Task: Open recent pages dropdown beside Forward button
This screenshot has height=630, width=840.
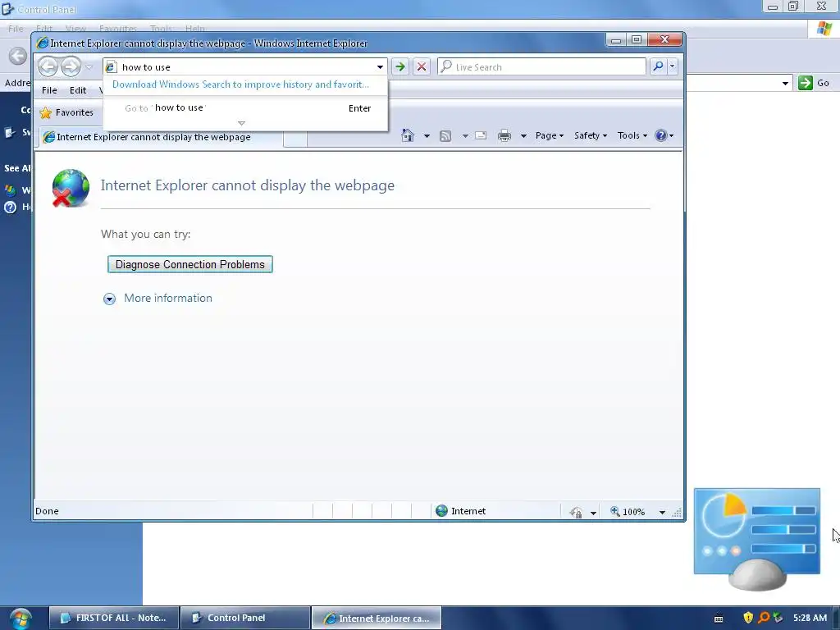Action: (89, 67)
